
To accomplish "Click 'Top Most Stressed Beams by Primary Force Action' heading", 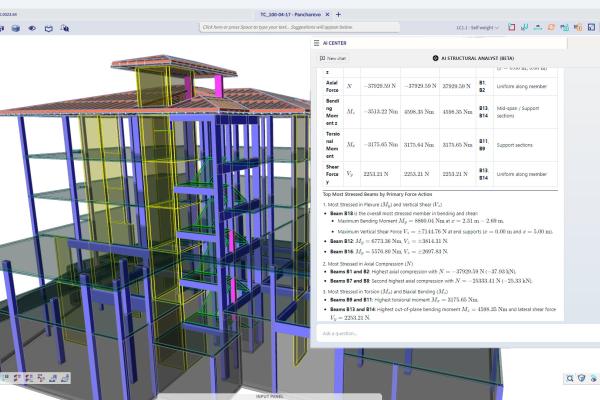I will tap(377, 194).
